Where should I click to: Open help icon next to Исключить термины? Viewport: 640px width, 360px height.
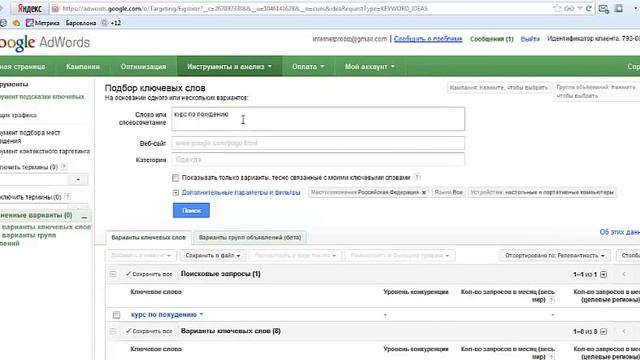click(68, 197)
